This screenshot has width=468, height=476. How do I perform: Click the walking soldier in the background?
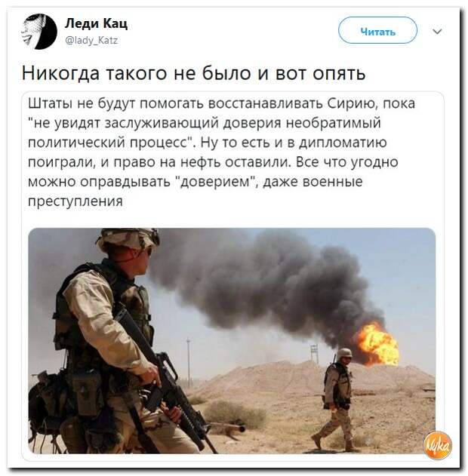click(x=336, y=399)
